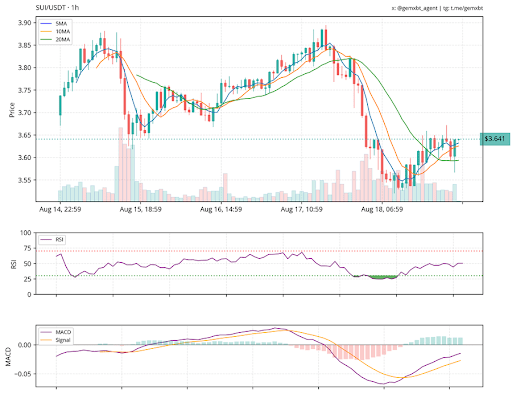Click the 0.00 label on MACD axis

coord(25,345)
